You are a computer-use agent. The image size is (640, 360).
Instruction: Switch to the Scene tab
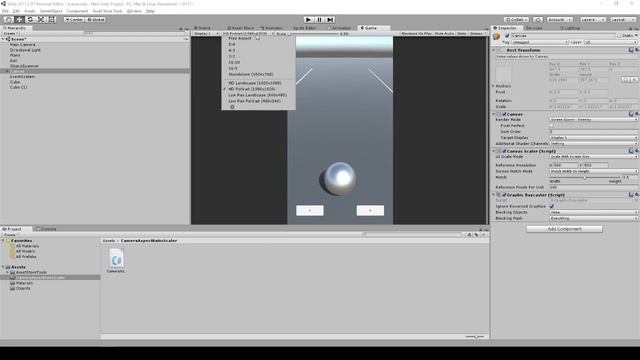pyautogui.click(x=203, y=28)
